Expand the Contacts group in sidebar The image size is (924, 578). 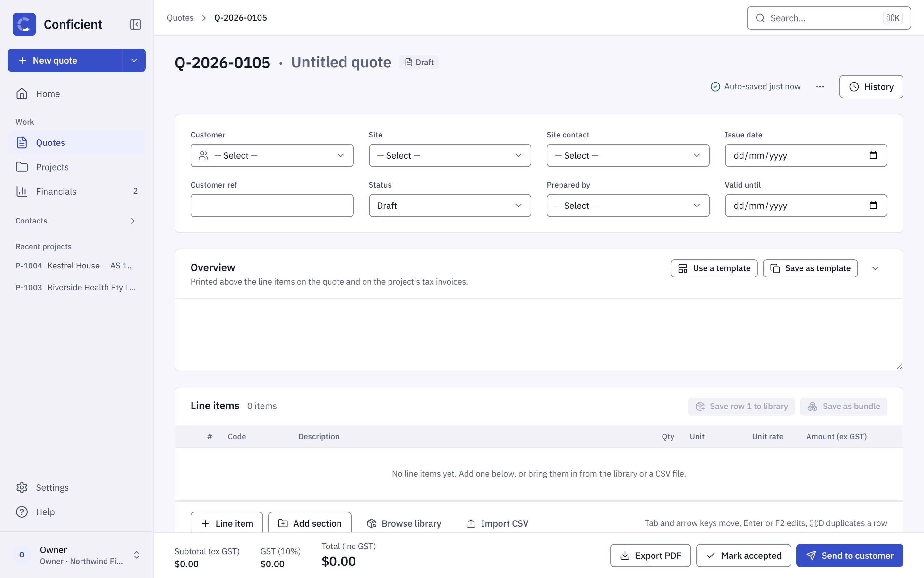[x=76, y=221]
